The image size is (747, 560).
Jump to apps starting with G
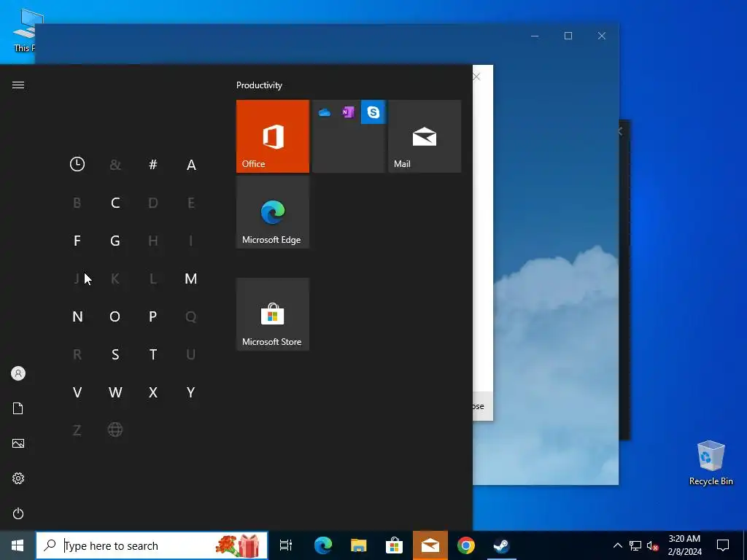pyautogui.click(x=115, y=241)
